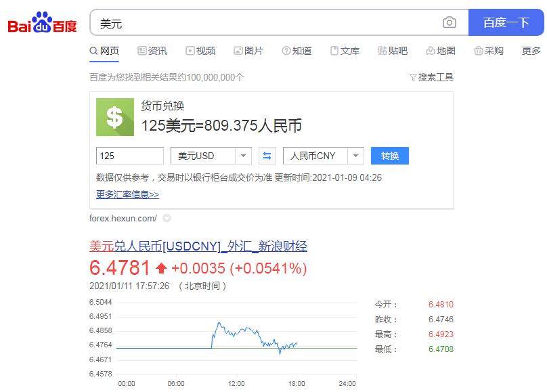Click the red up-arrow rate indicator
The height and width of the screenshot is (392, 547).
point(161,268)
